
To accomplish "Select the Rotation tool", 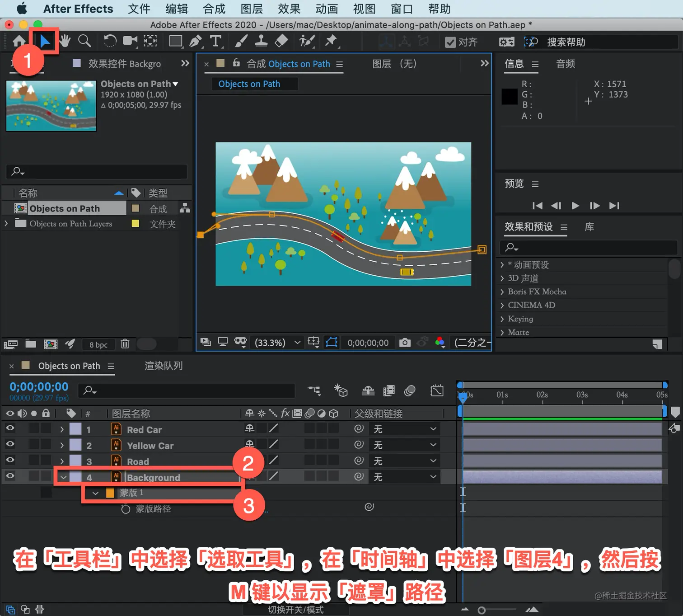I will pyautogui.click(x=110, y=41).
